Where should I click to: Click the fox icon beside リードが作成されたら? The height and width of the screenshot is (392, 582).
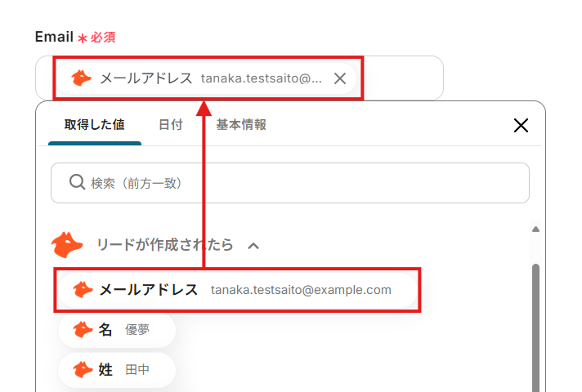(x=67, y=245)
